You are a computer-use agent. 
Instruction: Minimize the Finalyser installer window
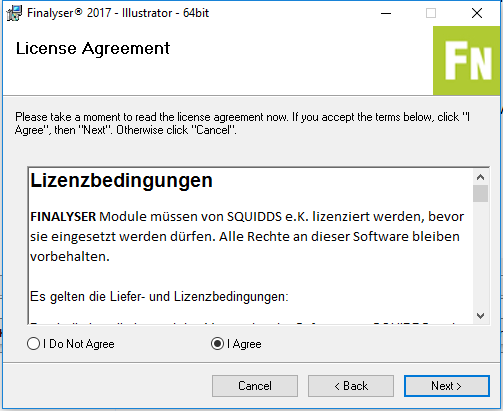(x=386, y=13)
